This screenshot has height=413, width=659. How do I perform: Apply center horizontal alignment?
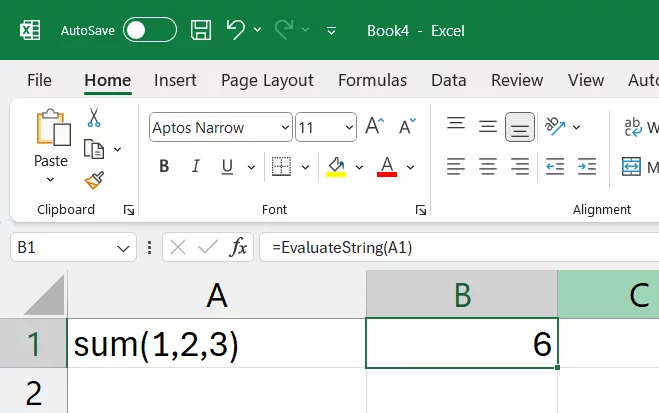point(488,166)
